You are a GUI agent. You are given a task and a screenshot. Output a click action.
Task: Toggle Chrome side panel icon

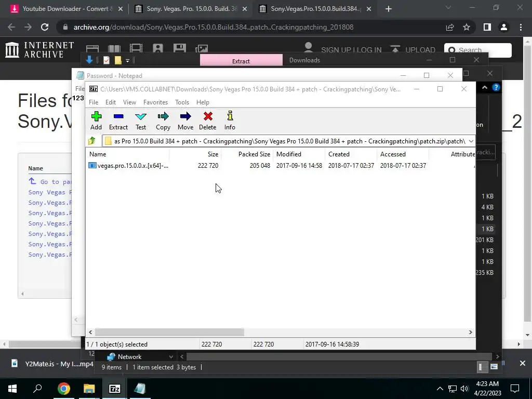(487, 27)
